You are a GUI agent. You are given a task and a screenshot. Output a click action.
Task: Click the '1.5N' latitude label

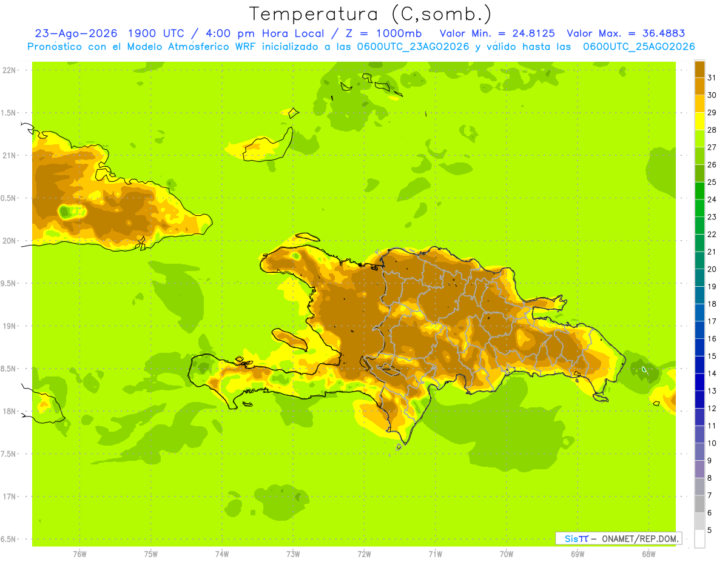click(8, 113)
